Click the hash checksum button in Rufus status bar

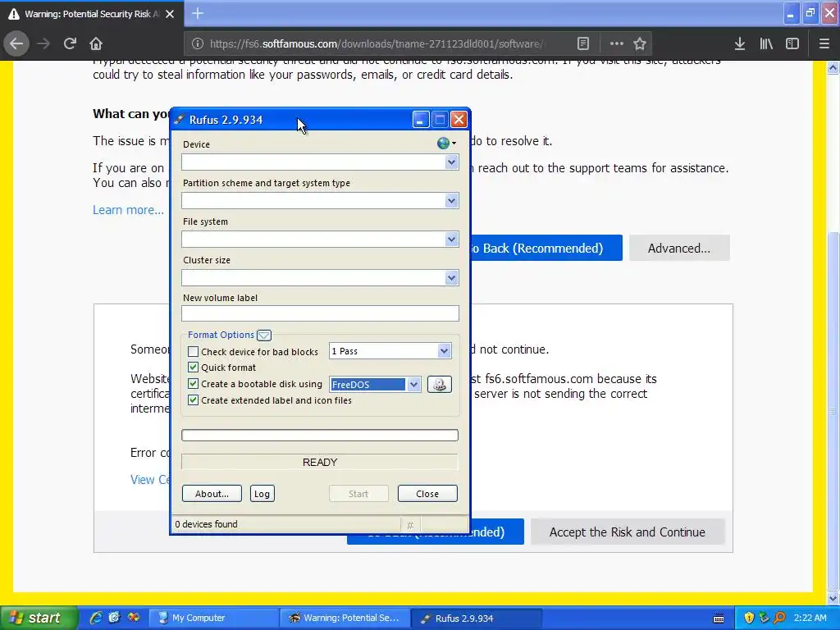click(x=410, y=525)
